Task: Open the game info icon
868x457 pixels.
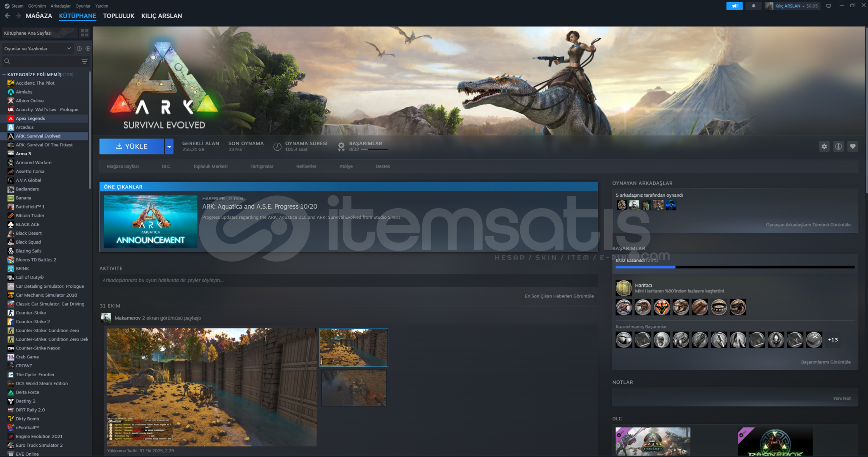Action: 838,146
